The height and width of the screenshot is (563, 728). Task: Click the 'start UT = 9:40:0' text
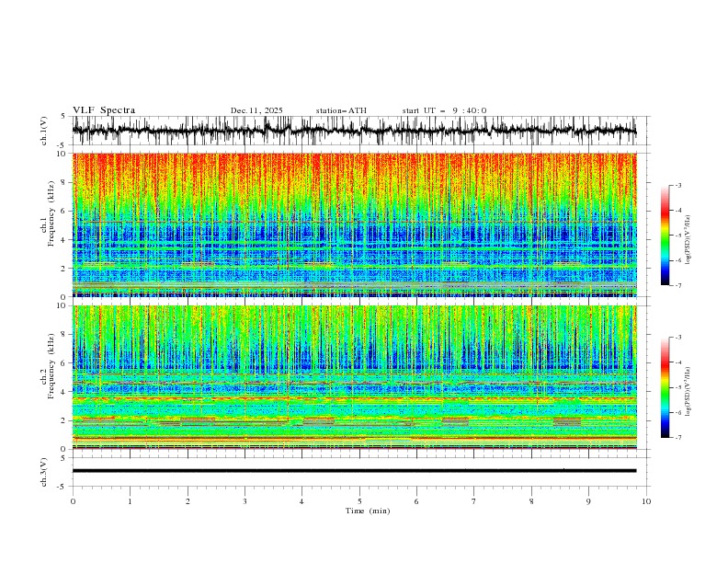pyautogui.click(x=444, y=110)
